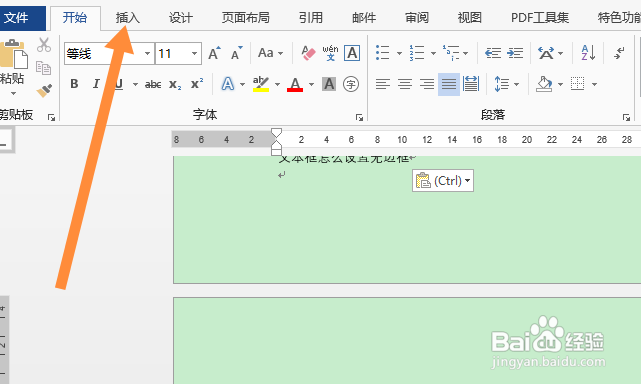Screen dimensions: 641x384
Task: Open the PDF工具集 ribbon tab
Action: point(540,18)
